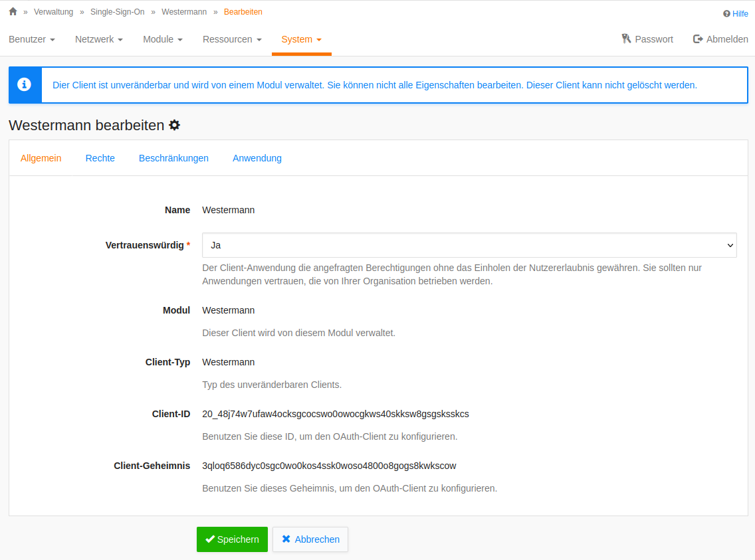Click the green Speichern button
Viewport: 755px width, 560px height.
(x=232, y=539)
